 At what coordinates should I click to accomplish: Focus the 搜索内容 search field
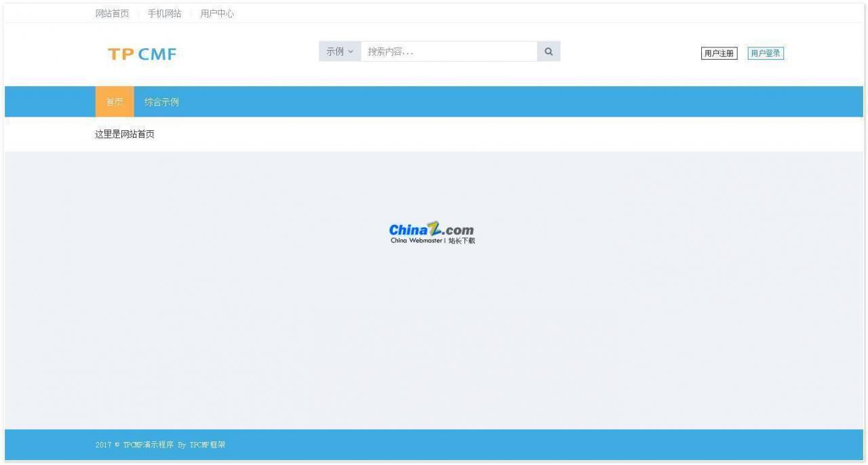pos(449,52)
